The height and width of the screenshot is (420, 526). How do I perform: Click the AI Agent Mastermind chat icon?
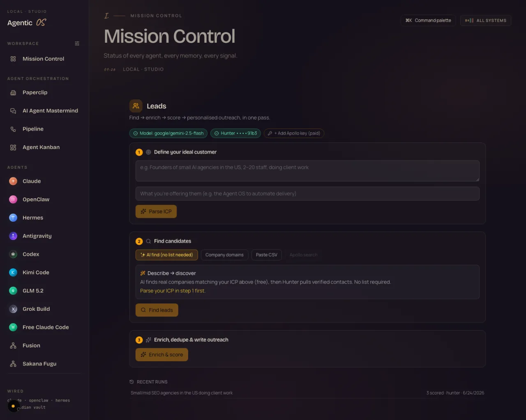[13, 111]
